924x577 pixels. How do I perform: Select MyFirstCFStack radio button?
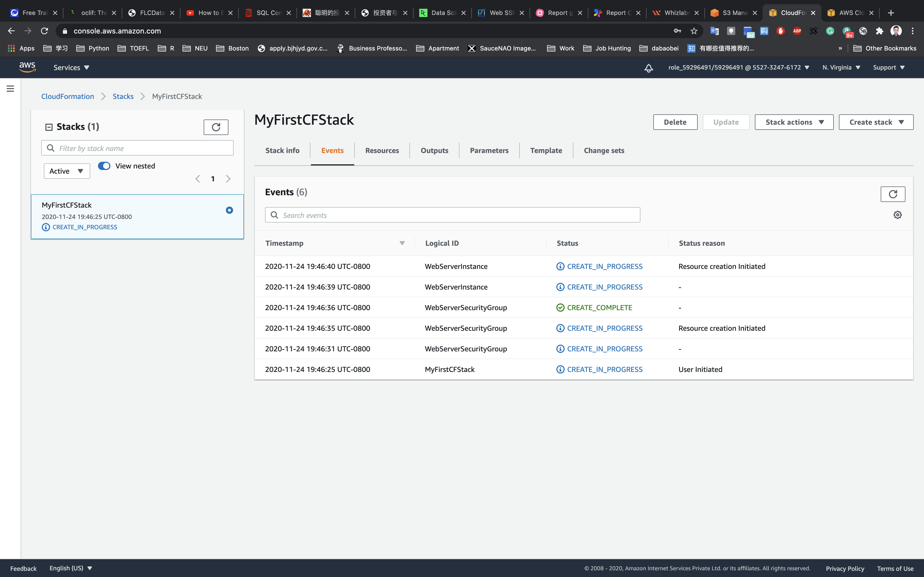229,210
